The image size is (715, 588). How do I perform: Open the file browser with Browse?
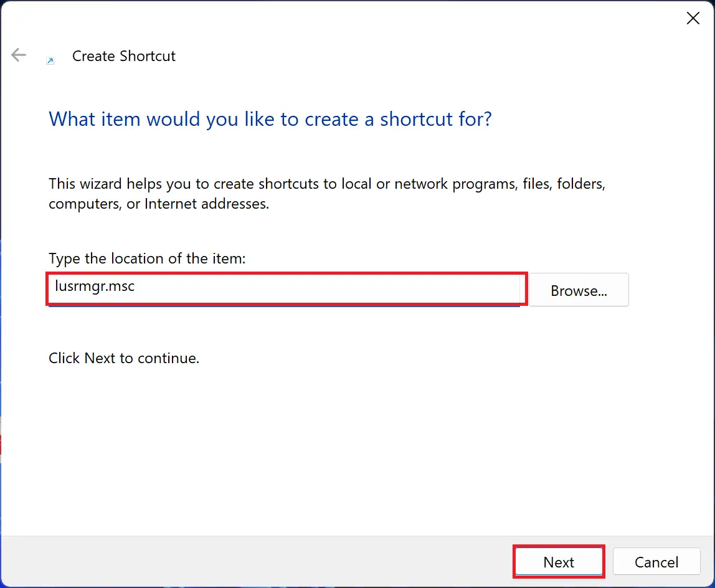point(578,290)
